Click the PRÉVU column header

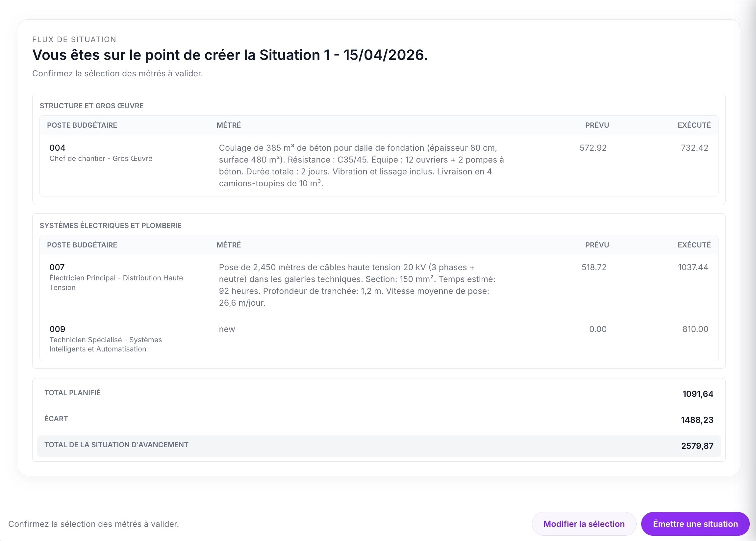click(596, 125)
